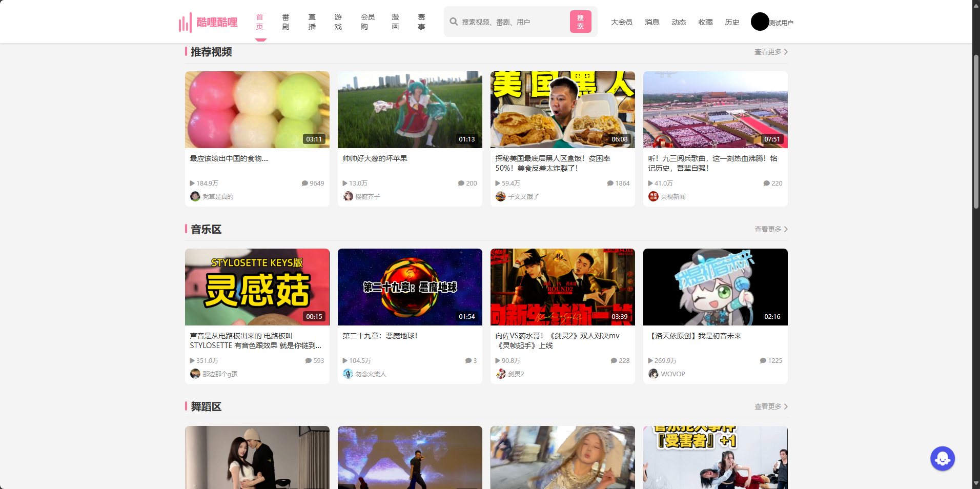Expand 推荐视频 with its 查看更多 chevron
This screenshot has height=489, width=980.
pos(785,51)
